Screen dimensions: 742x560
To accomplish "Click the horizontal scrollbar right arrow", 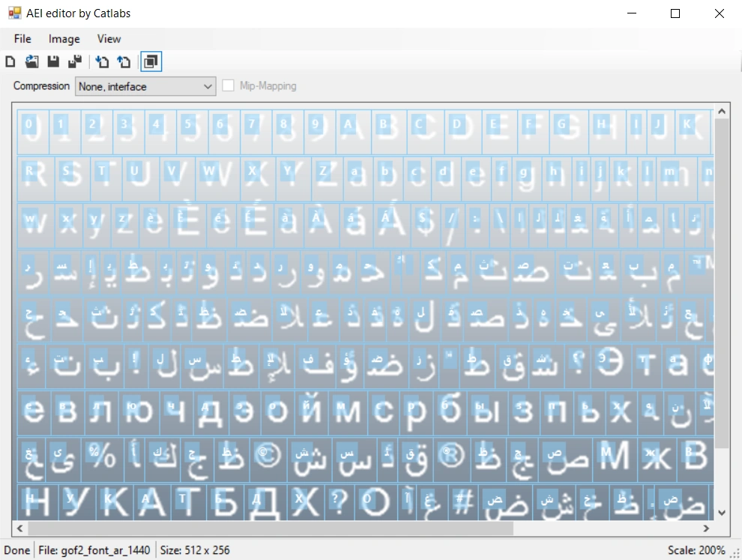I will pos(706,529).
